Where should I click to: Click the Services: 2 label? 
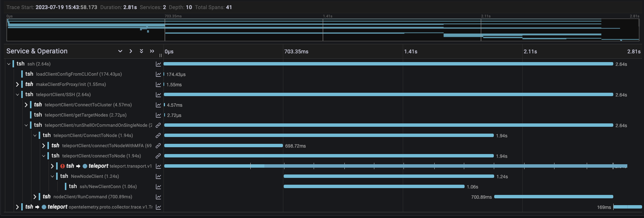153,7
